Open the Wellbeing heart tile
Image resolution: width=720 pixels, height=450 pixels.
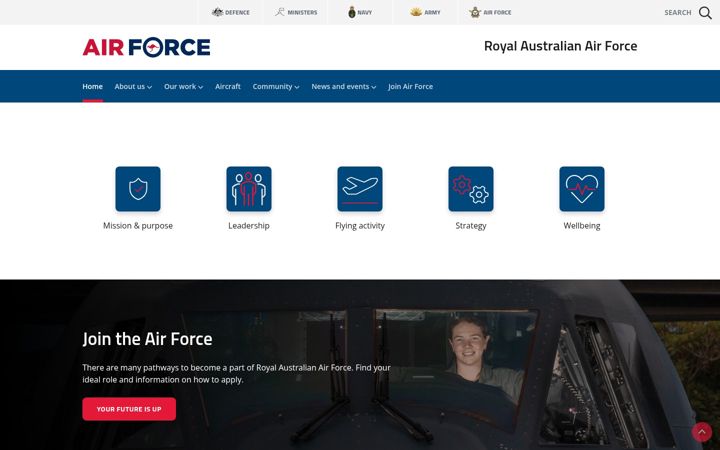(x=582, y=189)
